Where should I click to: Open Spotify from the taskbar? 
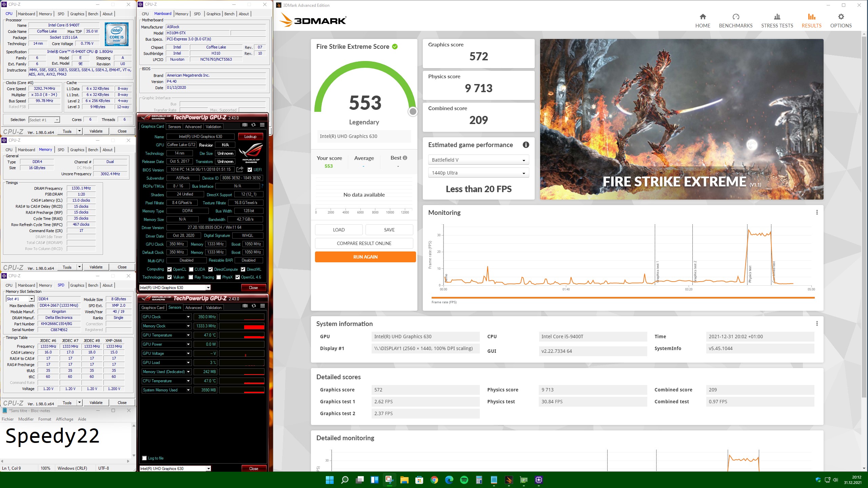[x=464, y=480]
